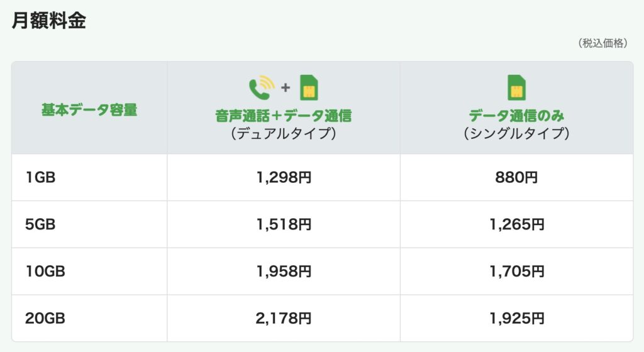644x352 pixels.
Task: Select the 1GB row label
Action: 40,178
